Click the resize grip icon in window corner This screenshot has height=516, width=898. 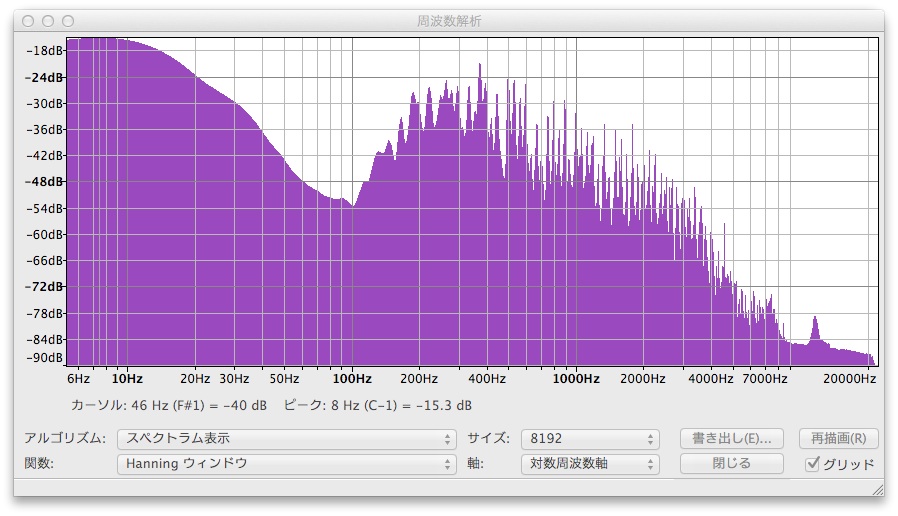point(877,489)
